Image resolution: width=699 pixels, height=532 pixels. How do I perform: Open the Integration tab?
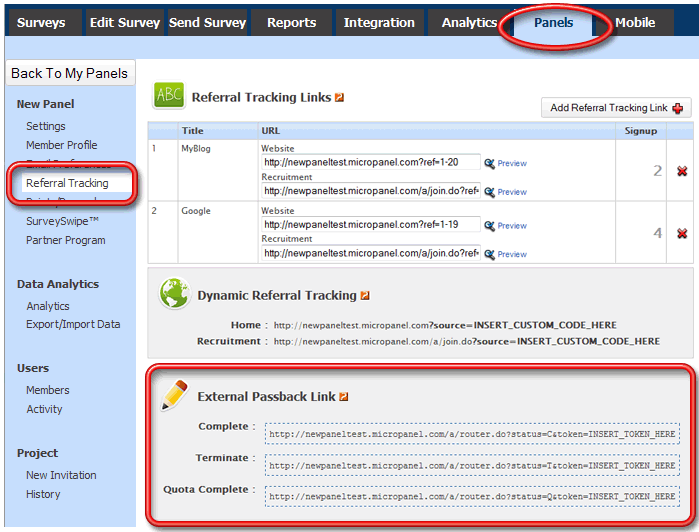(x=379, y=22)
